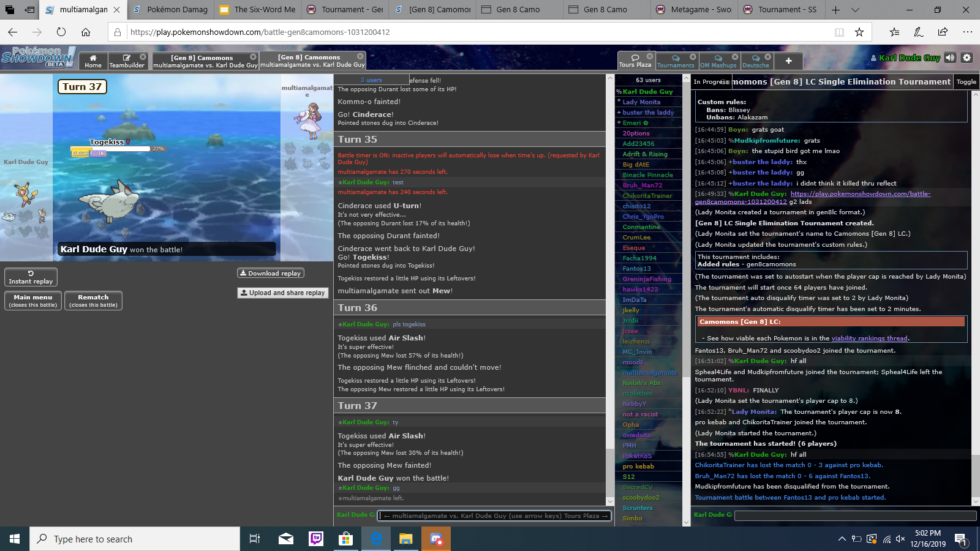Click the battle chat message input

(494, 515)
